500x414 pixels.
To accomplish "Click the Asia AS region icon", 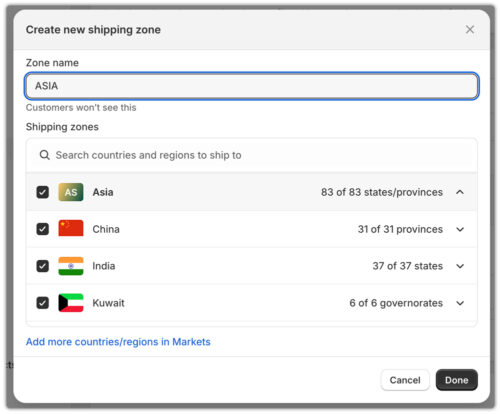I will [x=71, y=192].
